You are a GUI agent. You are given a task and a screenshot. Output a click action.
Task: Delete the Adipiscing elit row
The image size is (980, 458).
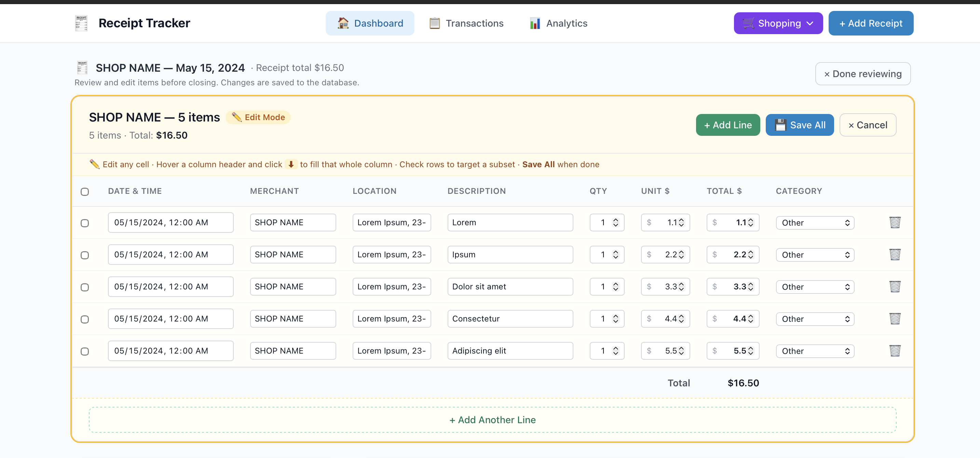click(894, 350)
